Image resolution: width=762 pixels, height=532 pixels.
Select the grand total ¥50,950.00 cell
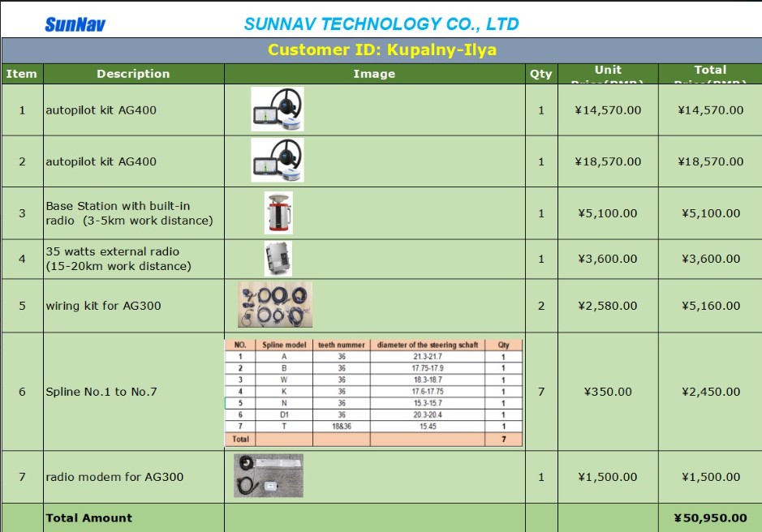[710, 517]
